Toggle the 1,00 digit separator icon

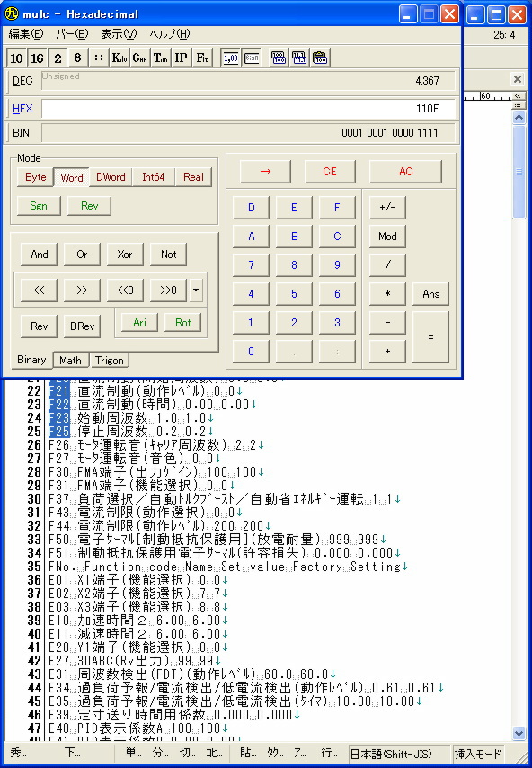click(231, 58)
